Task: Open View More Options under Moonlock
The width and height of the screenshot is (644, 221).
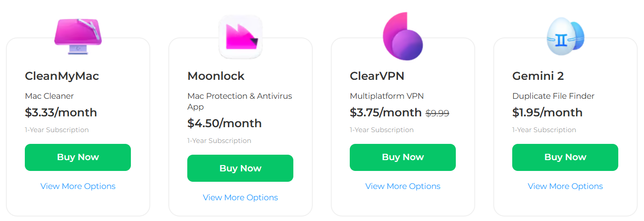Action: pyautogui.click(x=241, y=198)
